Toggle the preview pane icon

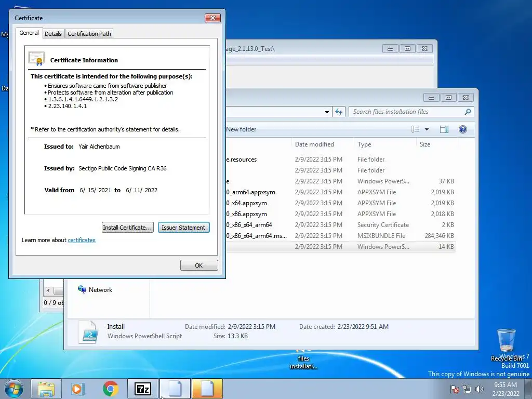click(444, 129)
